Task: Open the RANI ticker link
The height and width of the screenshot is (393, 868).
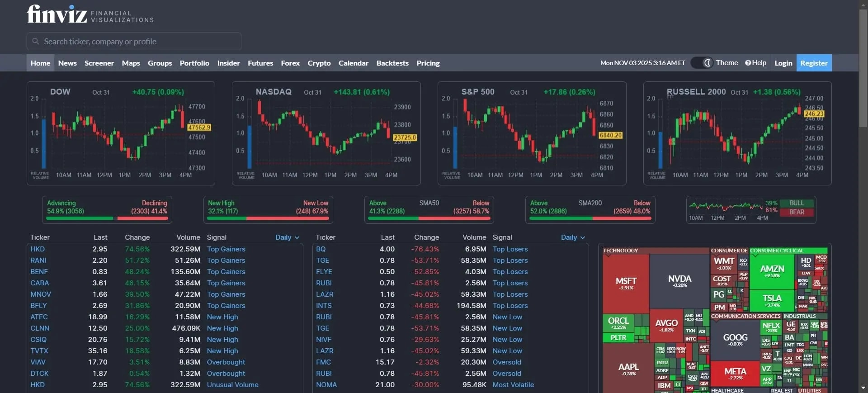Action: pyautogui.click(x=38, y=260)
